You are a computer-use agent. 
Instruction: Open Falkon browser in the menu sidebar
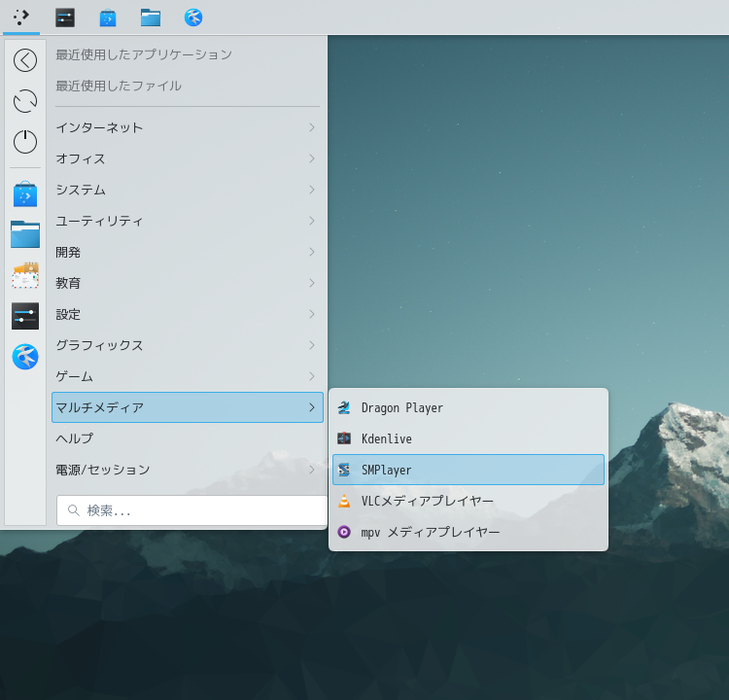click(25, 357)
